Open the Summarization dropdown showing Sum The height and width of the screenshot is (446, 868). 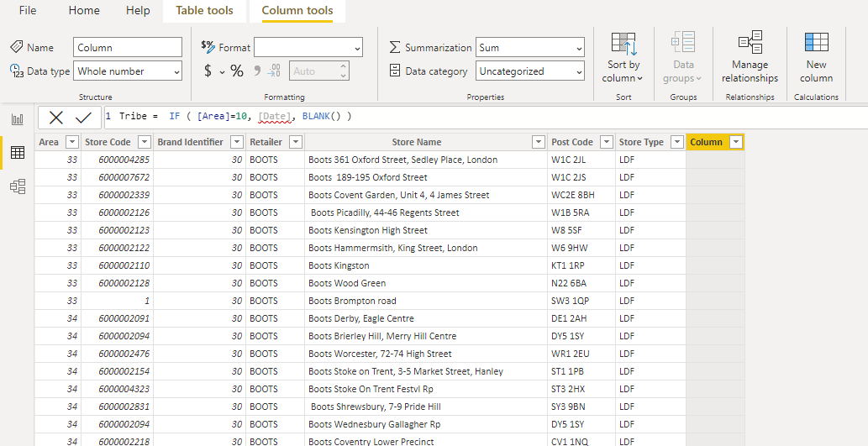(529, 48)
